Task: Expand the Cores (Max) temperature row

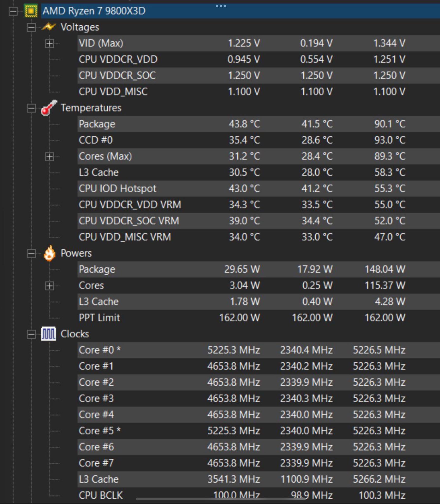Action: (x=49, y=157)
